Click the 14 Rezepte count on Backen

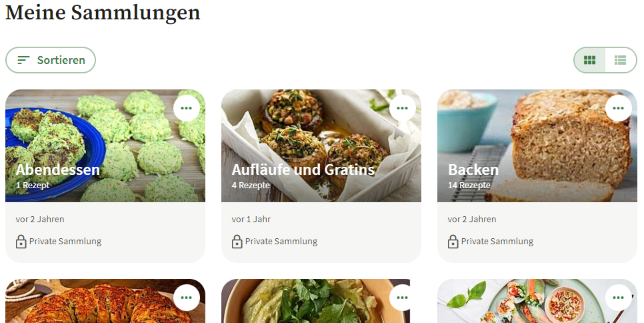pos(469,186)
